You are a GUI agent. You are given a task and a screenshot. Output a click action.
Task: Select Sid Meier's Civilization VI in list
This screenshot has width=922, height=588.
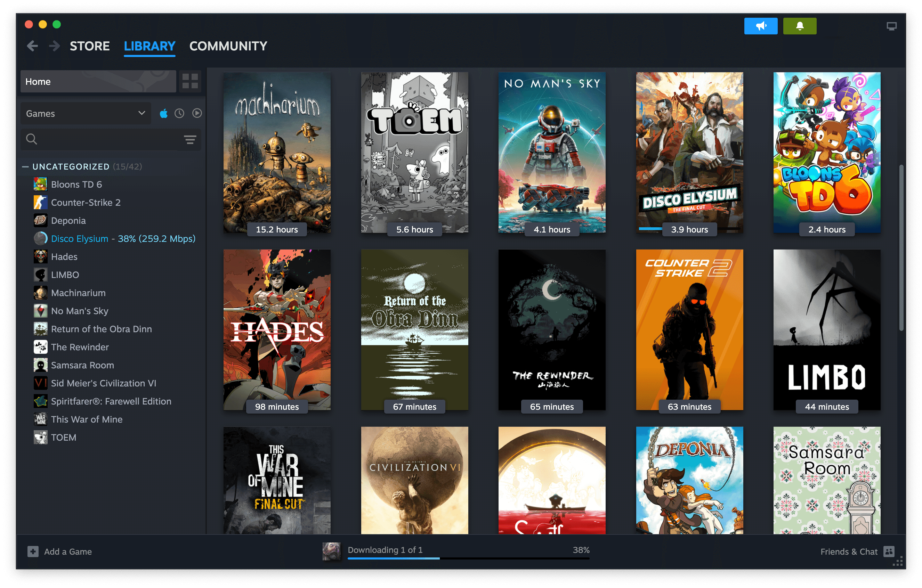pyautogui.click(x=103, y=383)
